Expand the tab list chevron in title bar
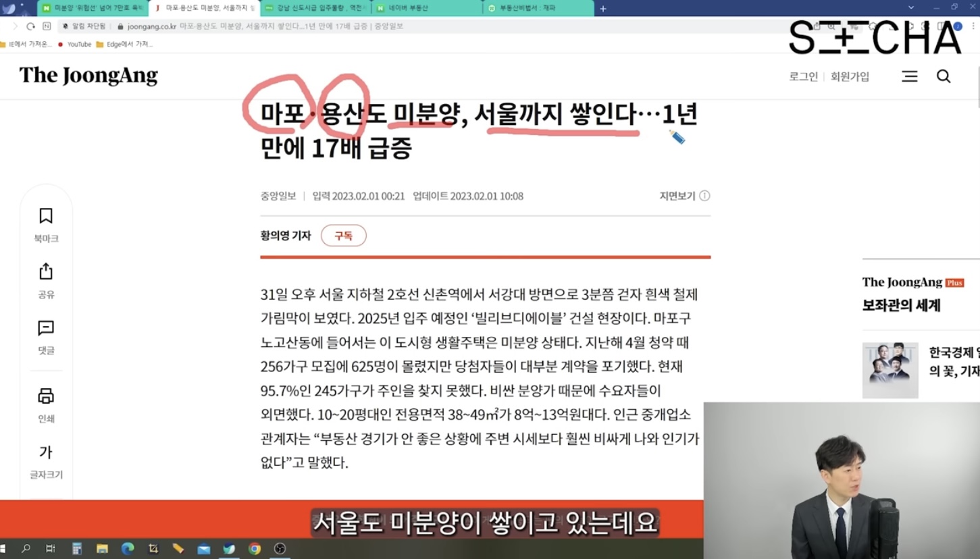The image size is (980, 559). tap(911, 7)
